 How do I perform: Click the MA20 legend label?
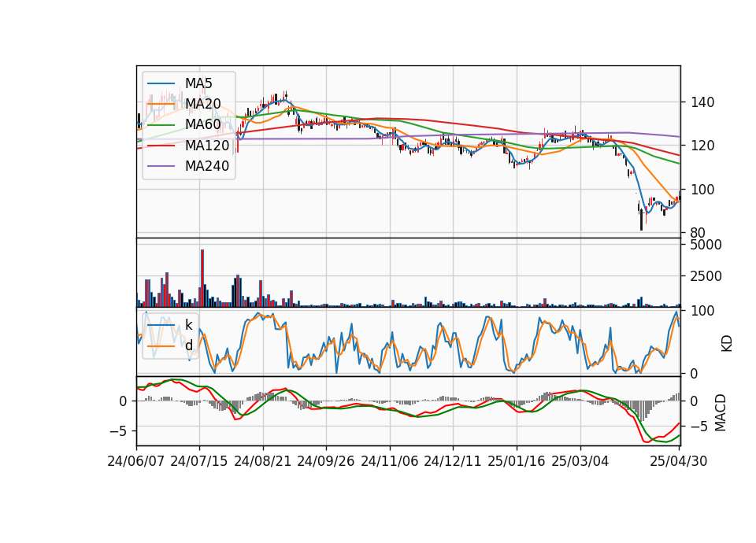203,104
